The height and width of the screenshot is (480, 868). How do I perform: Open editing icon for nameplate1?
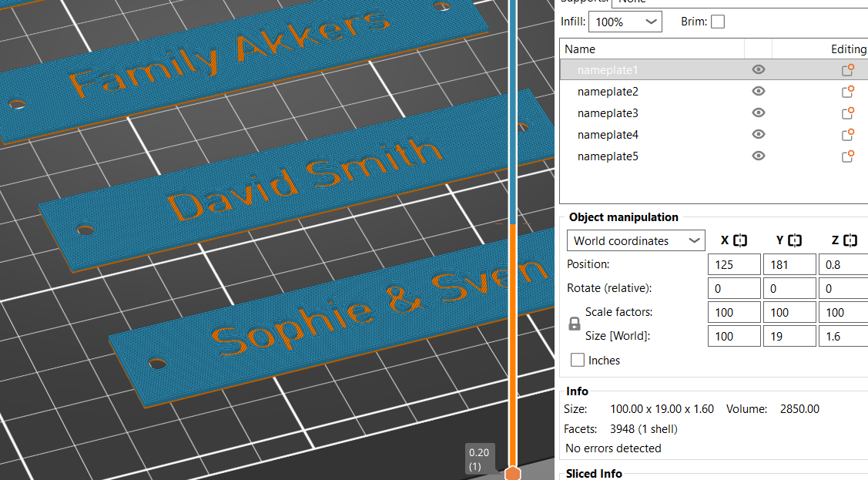tap(847, 70)
